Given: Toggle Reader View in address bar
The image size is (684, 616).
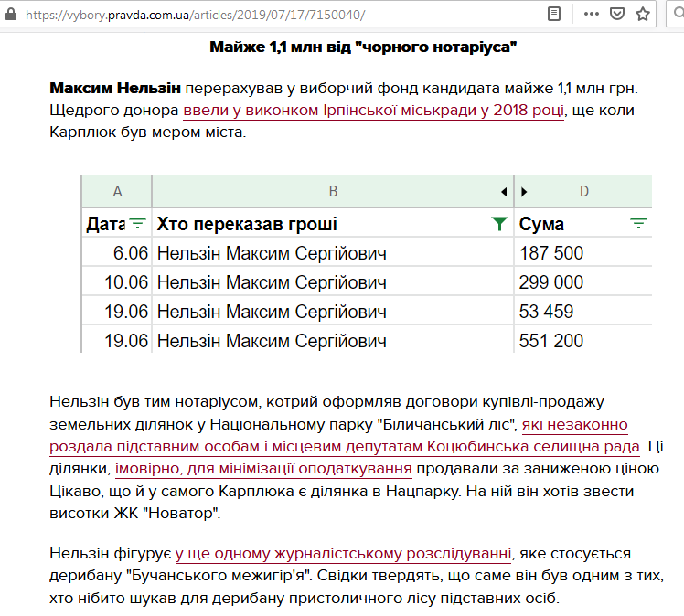Looking at the screenshot, I should pyautogui.click(x=554, y=15).
